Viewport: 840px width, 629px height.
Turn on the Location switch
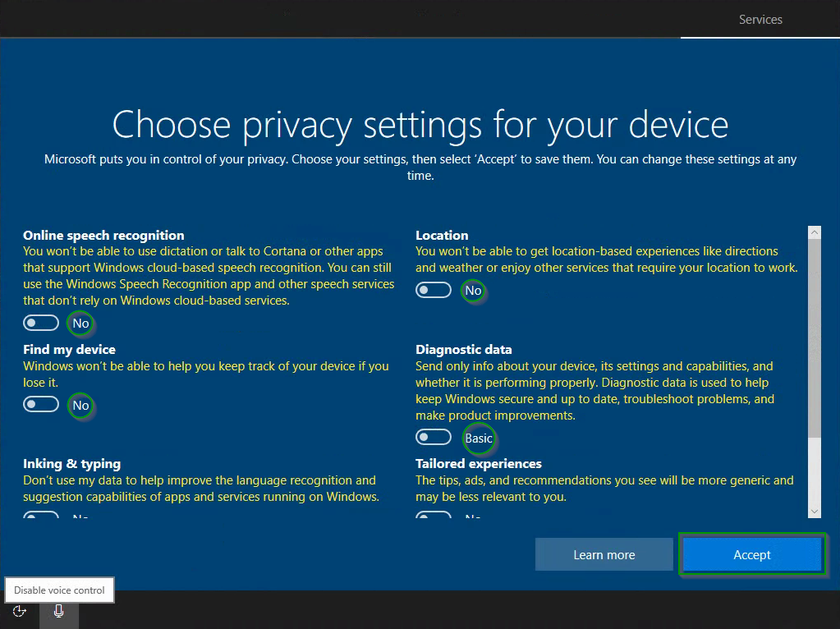(434, 290)
